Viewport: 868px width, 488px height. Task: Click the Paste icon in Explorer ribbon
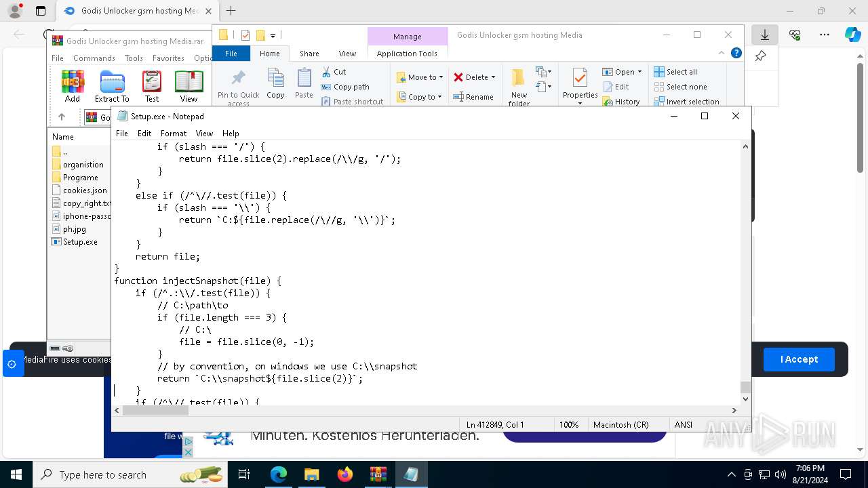pyautogui.click(x=304, y=84)
